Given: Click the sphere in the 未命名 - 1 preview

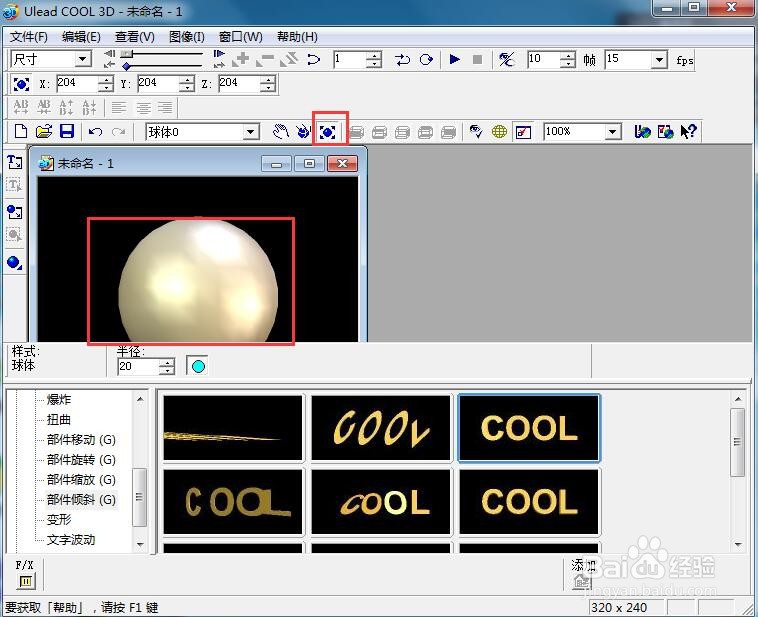Looking at the screenshot, I should tap(198, 279).
